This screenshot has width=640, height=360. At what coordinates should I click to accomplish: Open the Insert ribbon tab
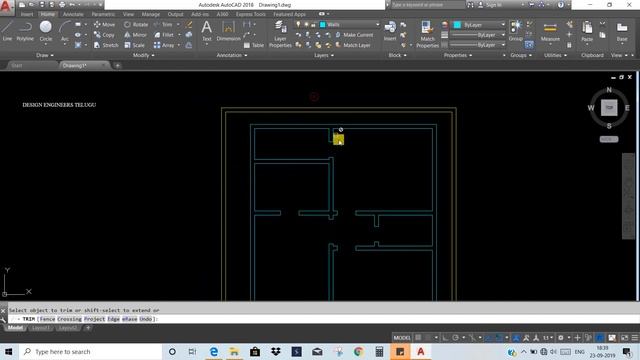click(27, 14)
